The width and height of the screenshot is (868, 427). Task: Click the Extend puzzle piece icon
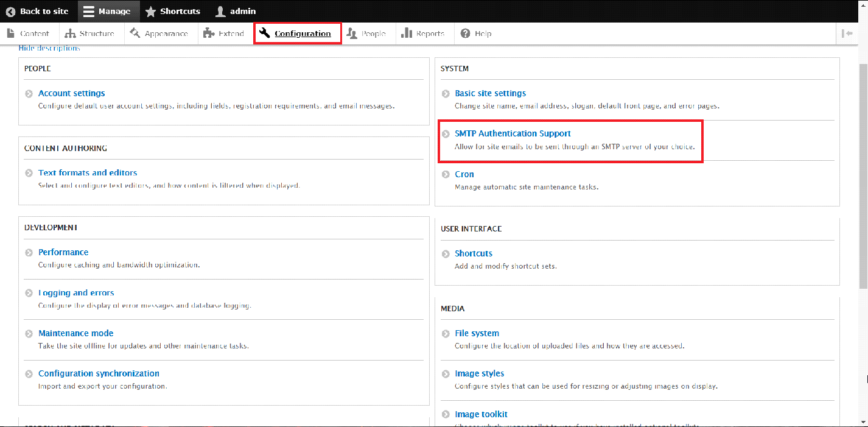pos(209,34)
